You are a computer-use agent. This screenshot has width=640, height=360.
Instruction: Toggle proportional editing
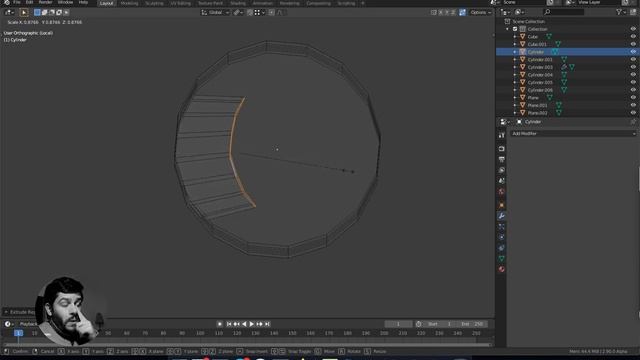coord(271,13)
